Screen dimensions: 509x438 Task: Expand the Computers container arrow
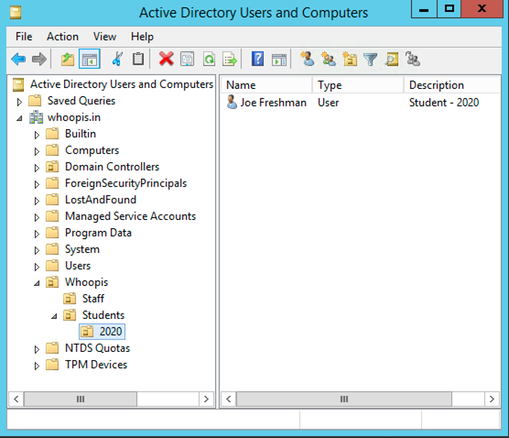click(37, 151)
